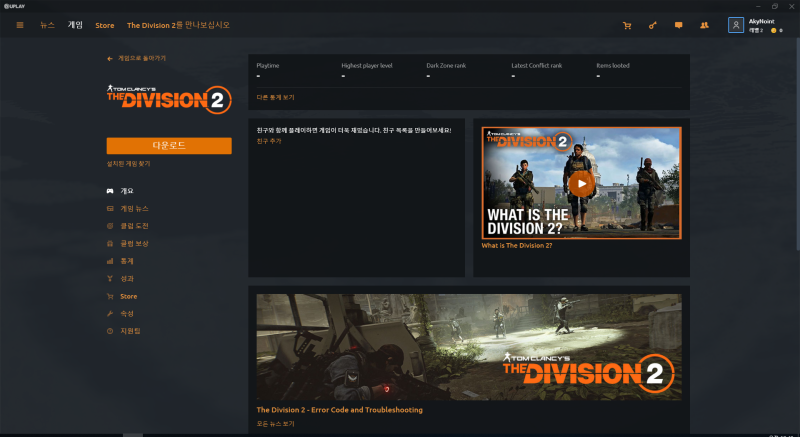Screen dimensions: 800x437
Task: Switch to the 뉴스 top tab
Action: click(x=47, y=25)
